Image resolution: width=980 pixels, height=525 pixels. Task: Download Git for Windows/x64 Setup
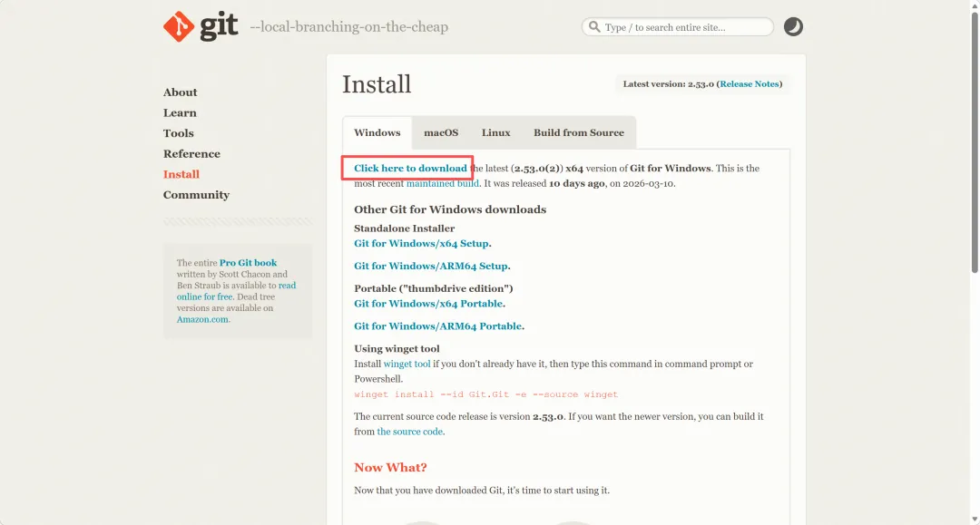click(421, 244)
